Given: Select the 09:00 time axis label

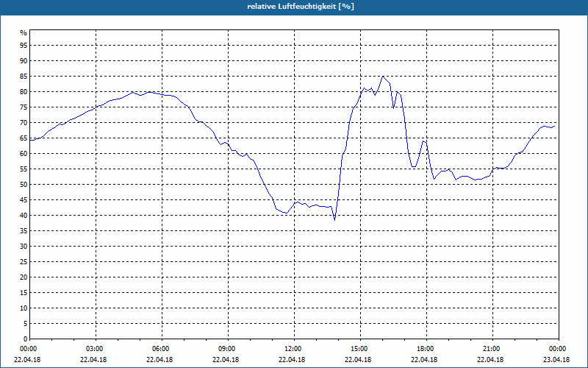Looking at the screenshot, I should [x=226, y=349].
